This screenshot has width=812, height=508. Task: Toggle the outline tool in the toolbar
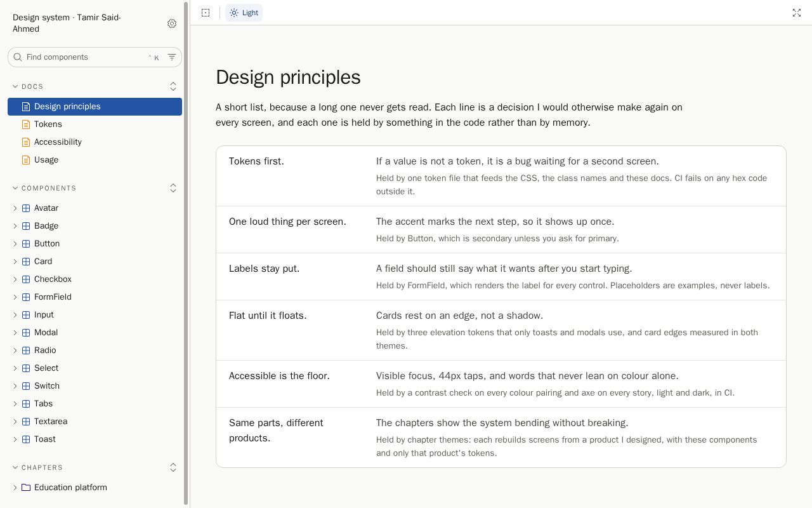point(206,13)
